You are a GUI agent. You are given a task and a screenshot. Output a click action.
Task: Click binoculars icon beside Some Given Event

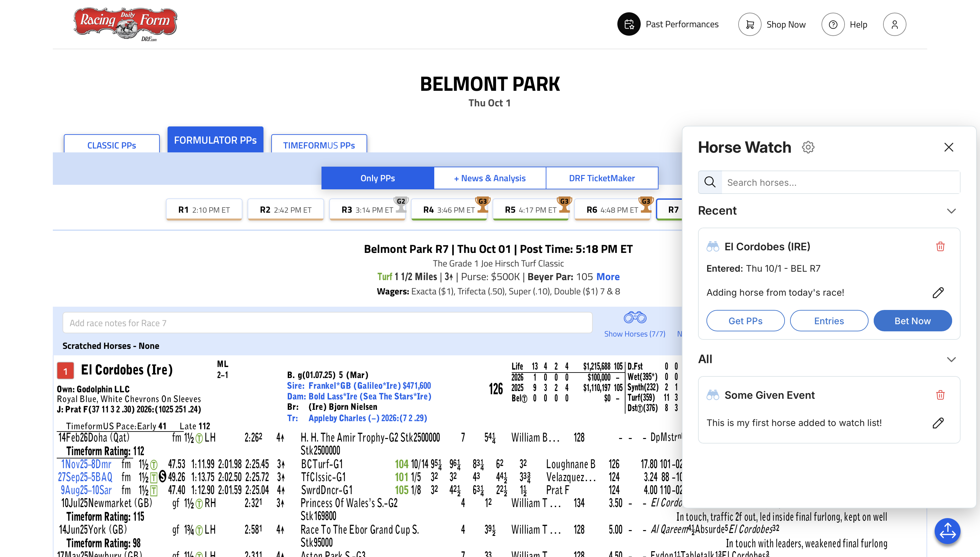point(713,395)
